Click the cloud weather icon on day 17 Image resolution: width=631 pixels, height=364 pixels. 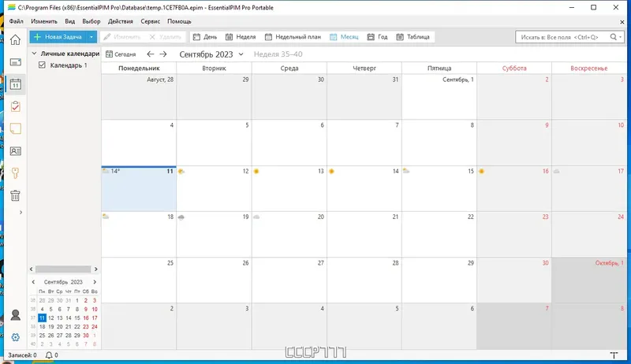556,172
